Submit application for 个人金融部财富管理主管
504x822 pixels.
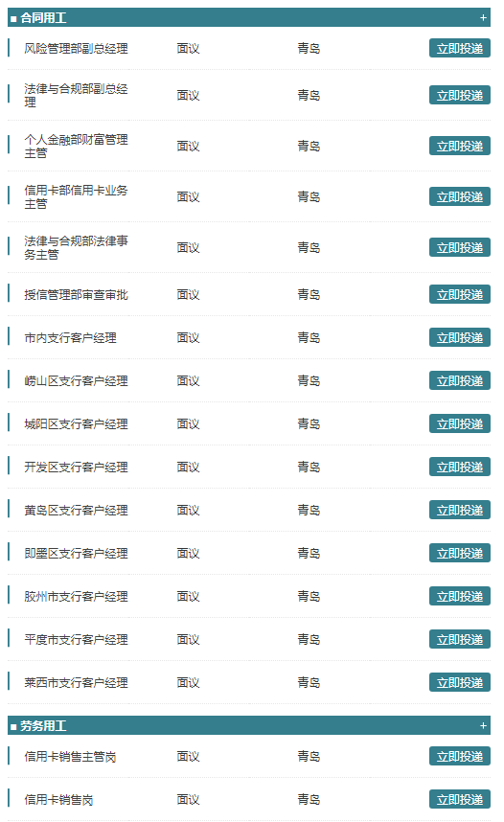(459, 146)
